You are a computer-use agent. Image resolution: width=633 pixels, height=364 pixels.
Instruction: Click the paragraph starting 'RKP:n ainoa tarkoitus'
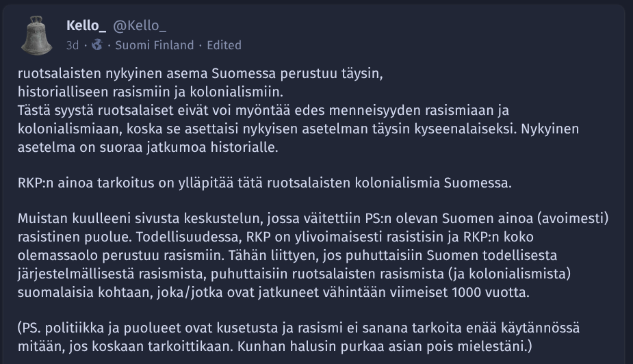[265, 183]
